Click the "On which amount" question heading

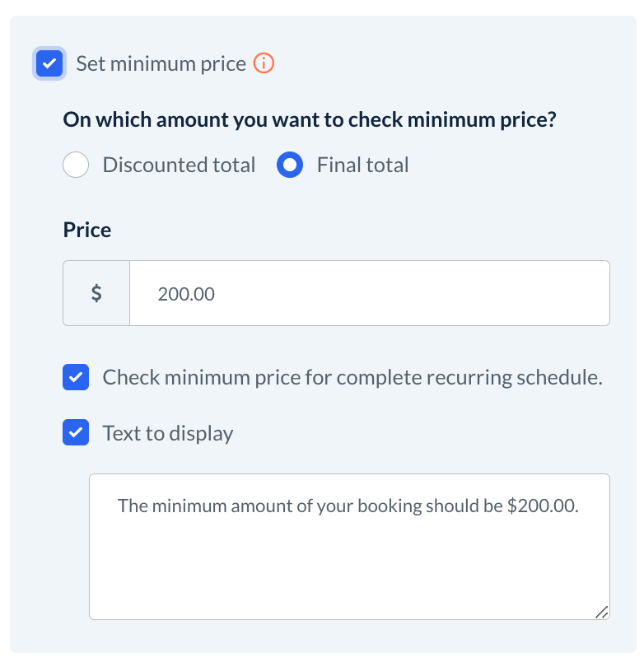coord(310,119)
